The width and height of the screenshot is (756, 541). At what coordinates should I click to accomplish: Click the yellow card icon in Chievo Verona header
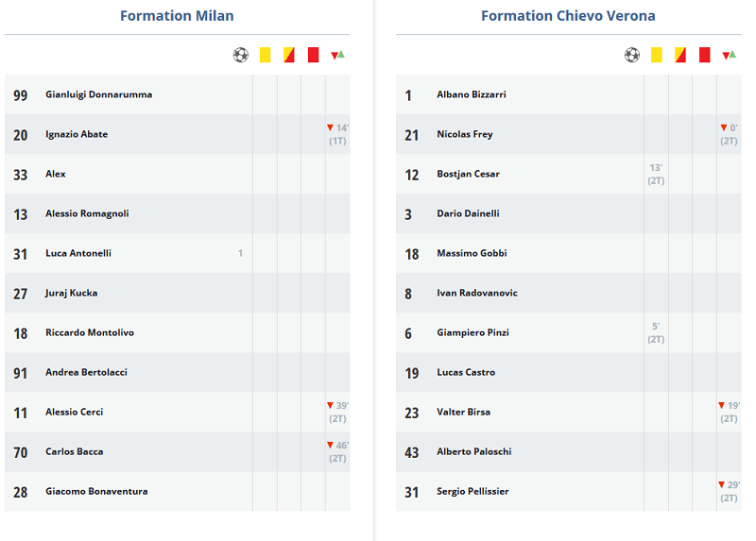(x=656, y=55)
